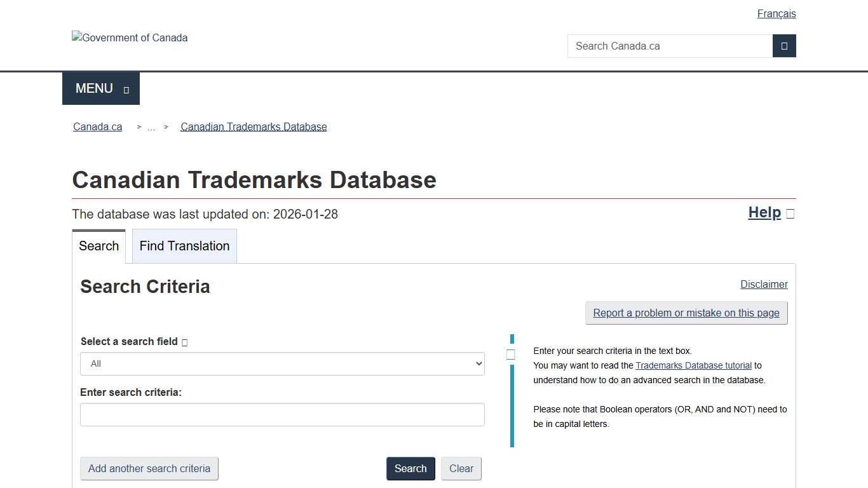Click the Clear button

click(x=461, y=468)
